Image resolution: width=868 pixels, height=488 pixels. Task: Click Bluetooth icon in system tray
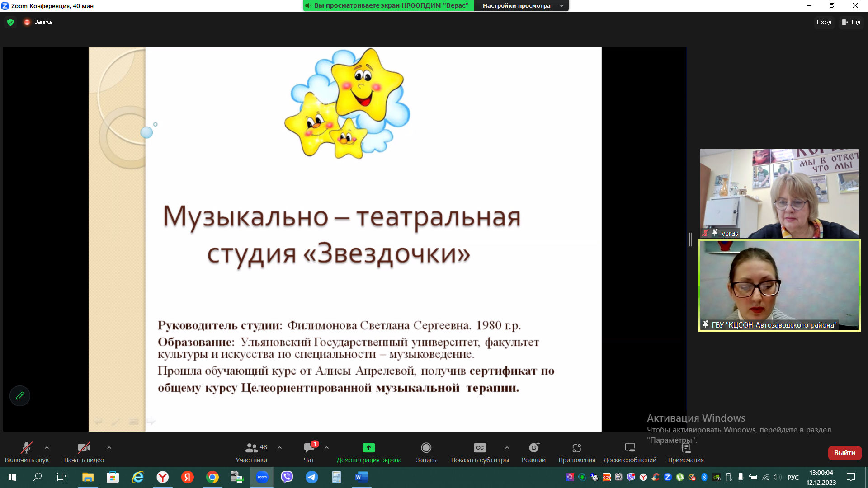pyautogui.click(x=704, y=477)
